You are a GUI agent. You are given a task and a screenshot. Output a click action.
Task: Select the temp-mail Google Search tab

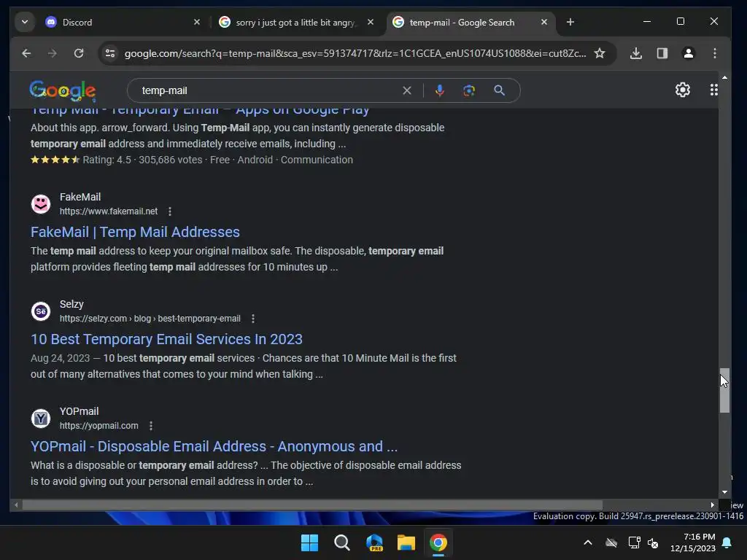pos(471,23)
